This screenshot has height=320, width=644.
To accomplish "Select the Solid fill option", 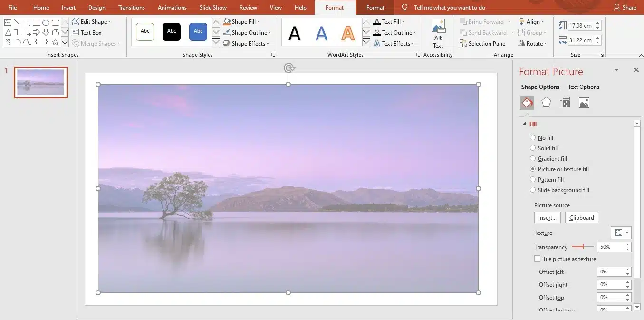I will click(533, 148).
